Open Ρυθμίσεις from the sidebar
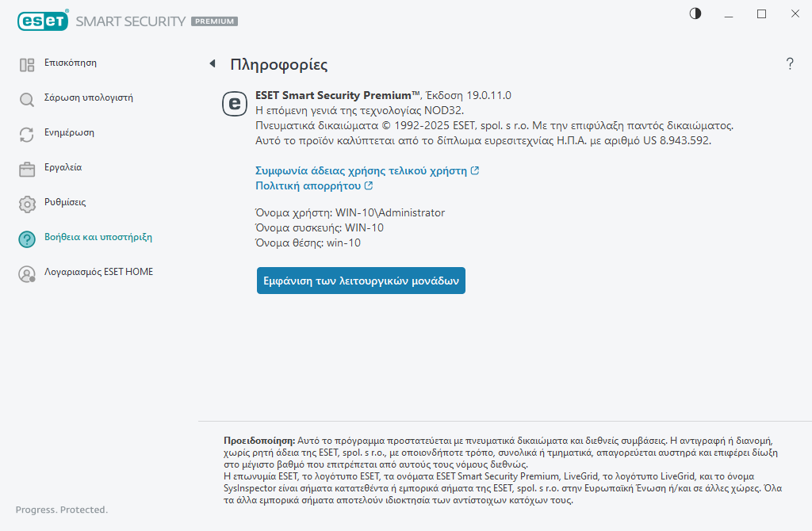The image size is (812, 531). pyautogui.click(x=65, y=202)
